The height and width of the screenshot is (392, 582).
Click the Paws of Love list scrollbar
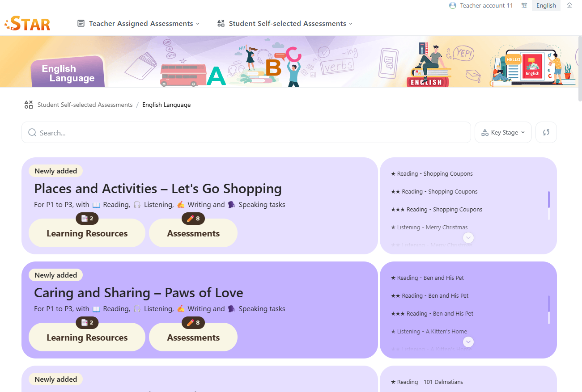tap(549, 309)
